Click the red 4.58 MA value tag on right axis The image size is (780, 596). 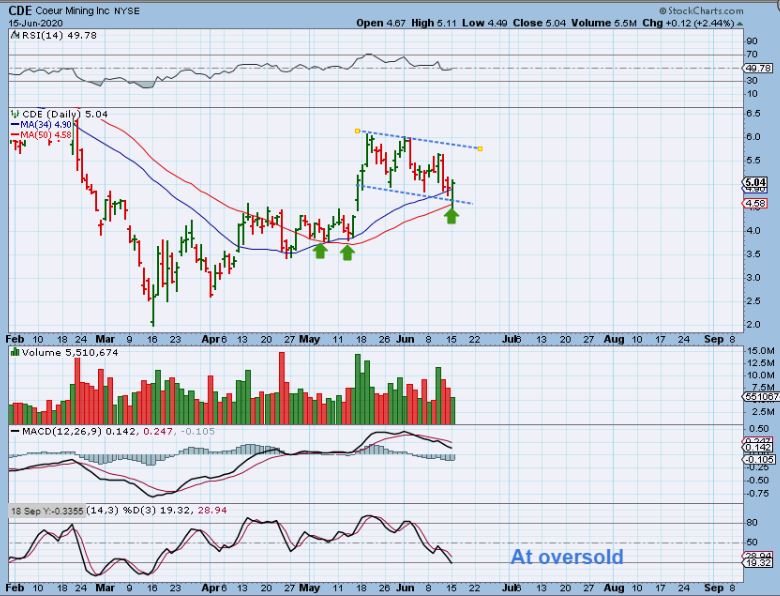point(755,203)
